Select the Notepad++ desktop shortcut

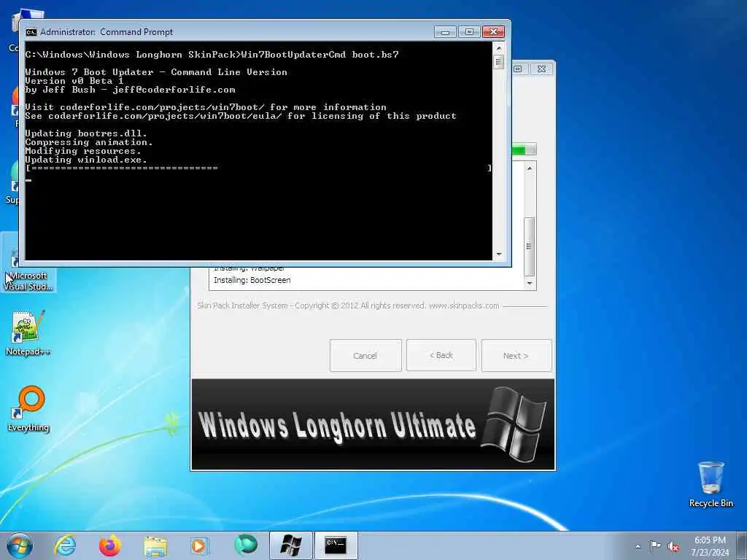coord(28,332)
